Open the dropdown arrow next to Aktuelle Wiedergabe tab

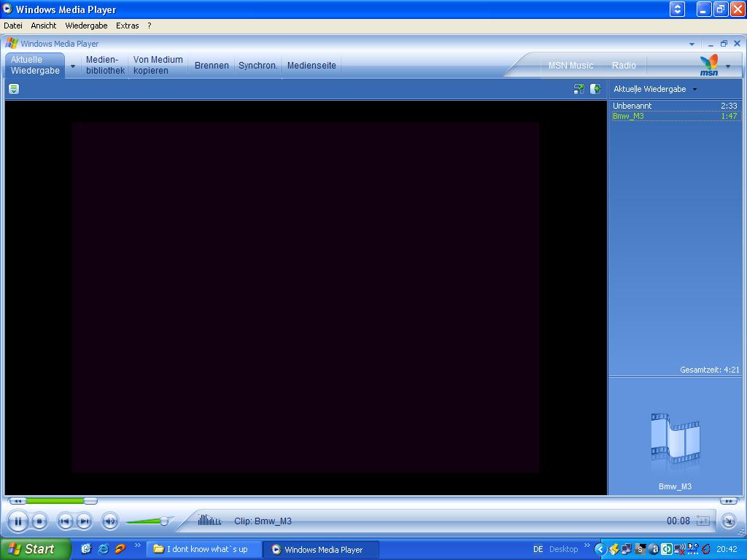[73, 66]
